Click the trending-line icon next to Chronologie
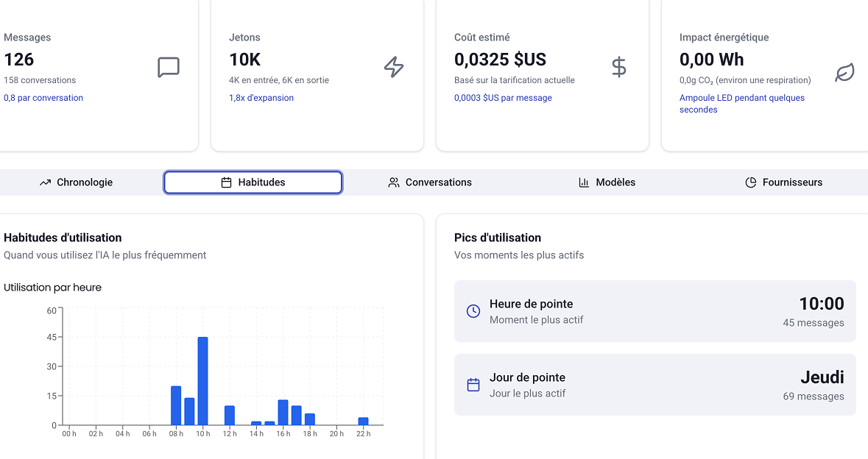The width and height of the screenshot is (868, 459). pyautogui.click(x=46, y=182)
